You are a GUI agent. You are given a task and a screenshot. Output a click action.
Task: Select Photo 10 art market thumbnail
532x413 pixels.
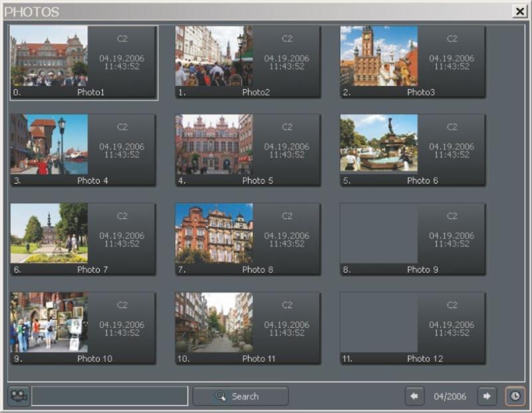tap(49, 323)
